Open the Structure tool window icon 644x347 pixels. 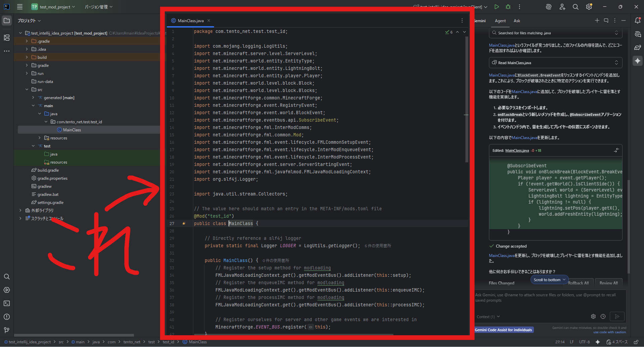tap(7, 38)
